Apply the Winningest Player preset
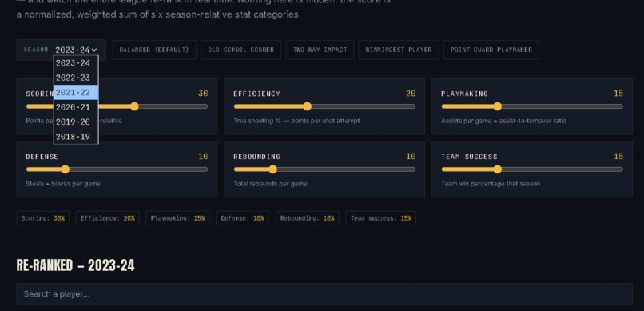644x311 pixels. tap(399, 50)
